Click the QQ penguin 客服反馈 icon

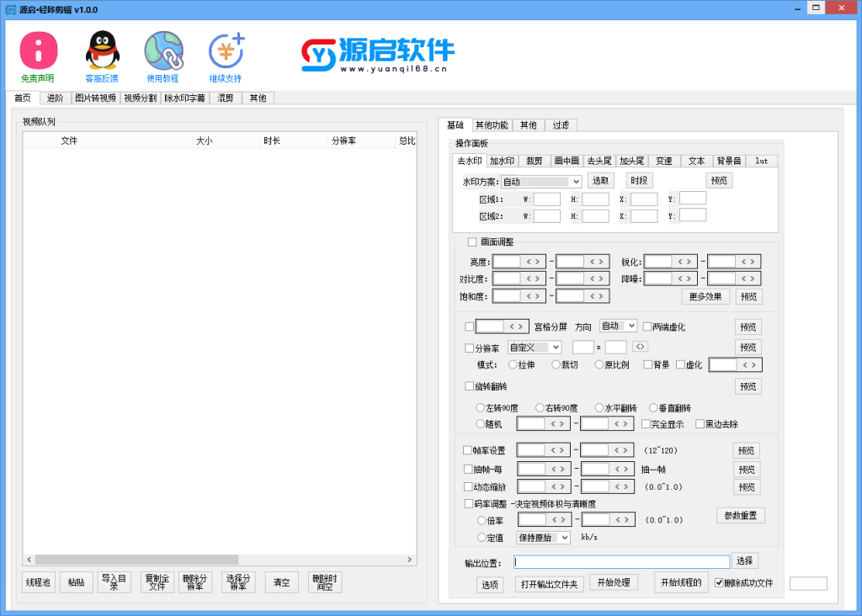point(101,51)
